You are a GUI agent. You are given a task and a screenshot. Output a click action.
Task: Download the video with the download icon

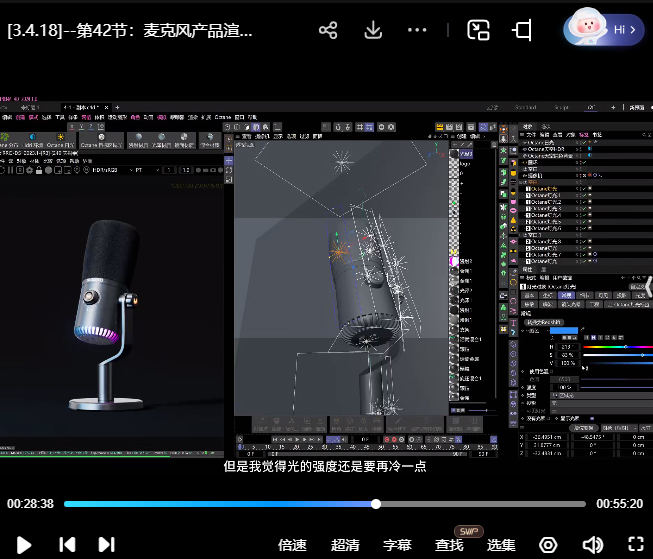pos(373,30)
